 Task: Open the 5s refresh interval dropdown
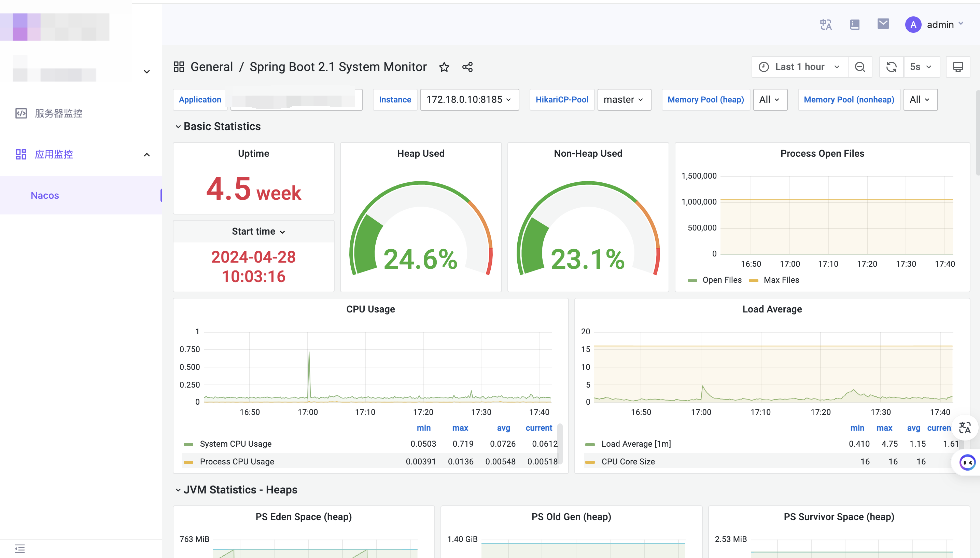point(921,67)
